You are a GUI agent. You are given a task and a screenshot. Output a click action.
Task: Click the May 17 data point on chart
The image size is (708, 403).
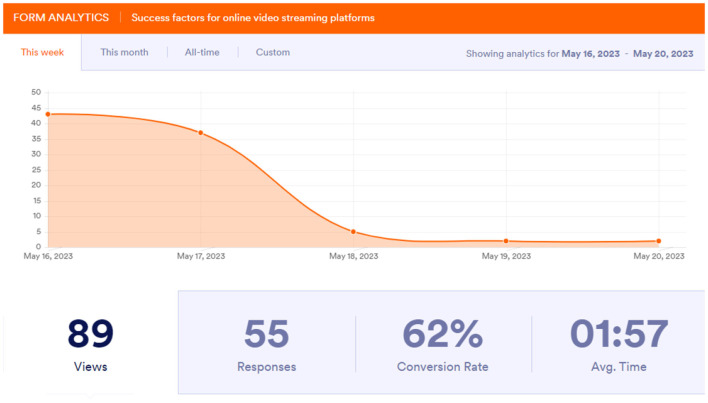point(201,133)
